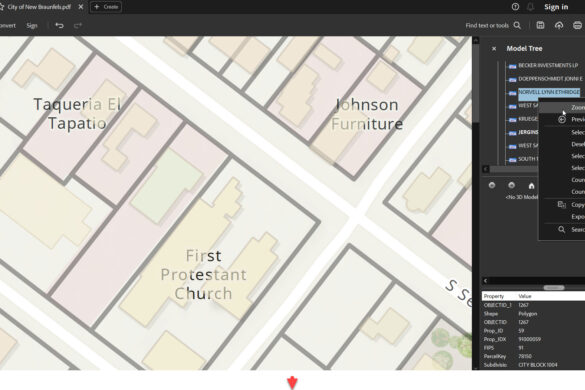Screen dimensions: 585x390
Task: Click the Find text or tools field
Action: [487, 25]
